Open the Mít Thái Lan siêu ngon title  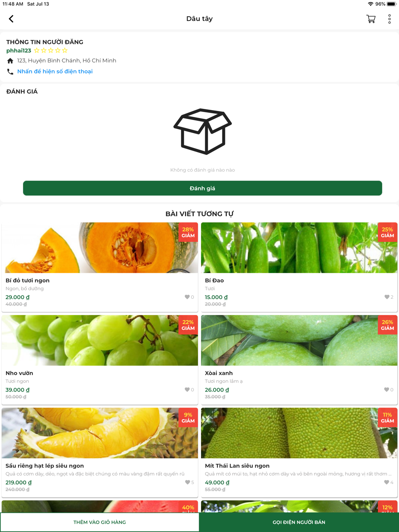point(237,466)
